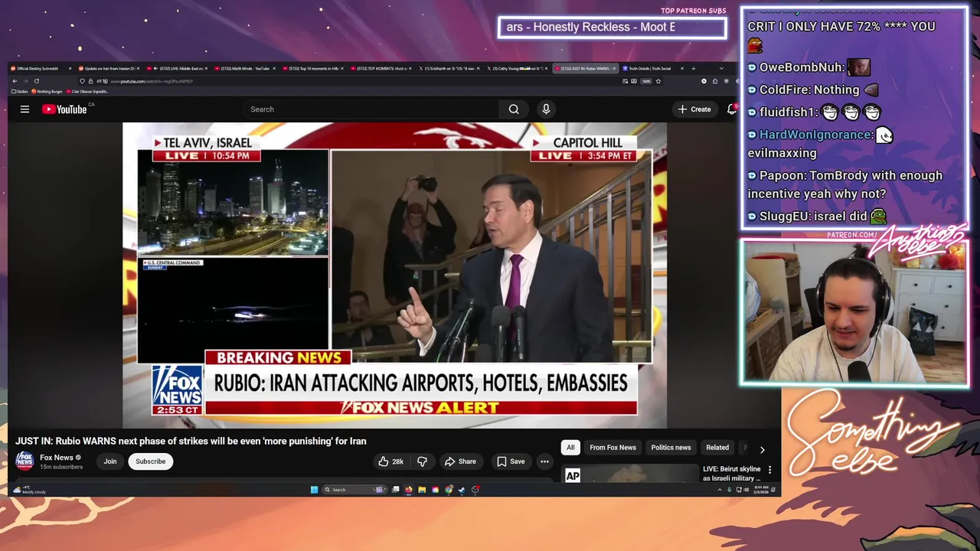Show more category chips with next arrow
Image resolution: width=980 pixels, height=551 pixels.
click(x=762, y=450)
